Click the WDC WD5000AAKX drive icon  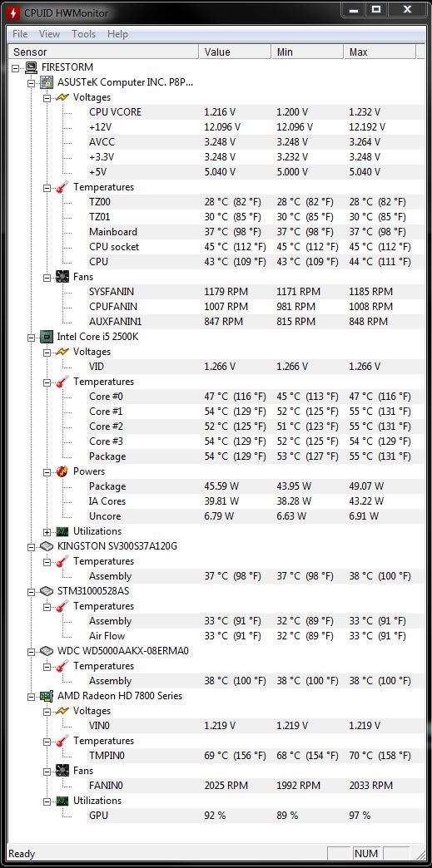(47, 650)
